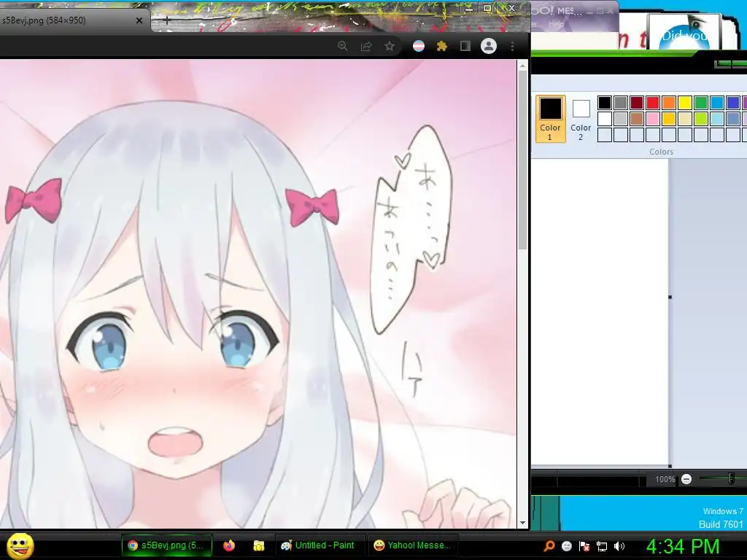
Task: Pick the red swatch in Paint palette
Action: tap(653, 102)
